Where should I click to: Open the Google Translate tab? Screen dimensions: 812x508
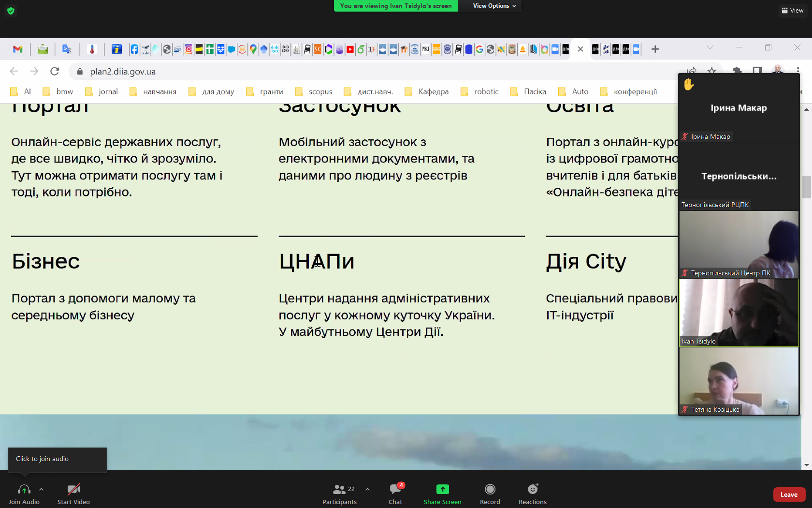67,49
